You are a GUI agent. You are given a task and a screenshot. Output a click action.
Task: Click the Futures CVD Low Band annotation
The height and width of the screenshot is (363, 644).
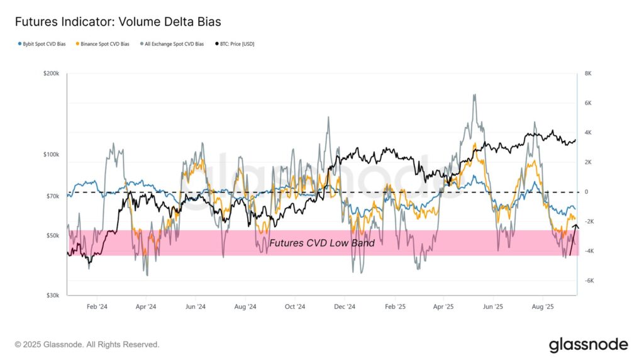(321, 243)
